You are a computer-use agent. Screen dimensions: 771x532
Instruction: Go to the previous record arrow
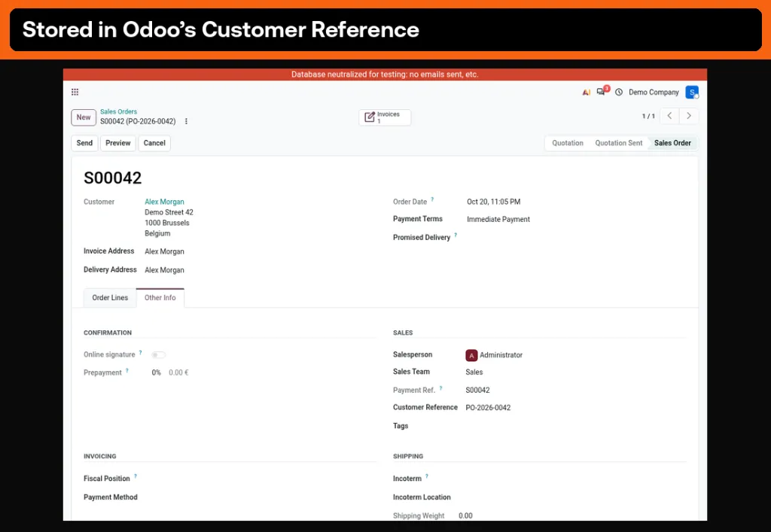click(x=669, y=116)
